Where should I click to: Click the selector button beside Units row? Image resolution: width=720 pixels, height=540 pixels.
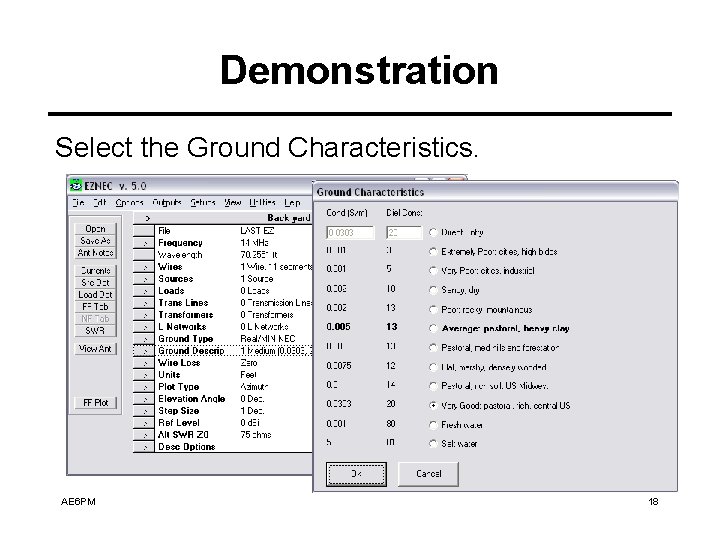(144, 375)
